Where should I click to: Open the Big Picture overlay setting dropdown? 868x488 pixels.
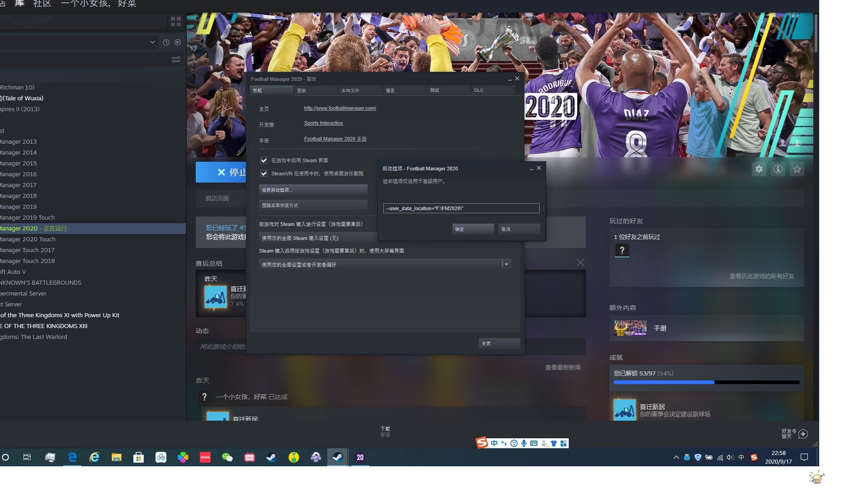click(385, 264)
